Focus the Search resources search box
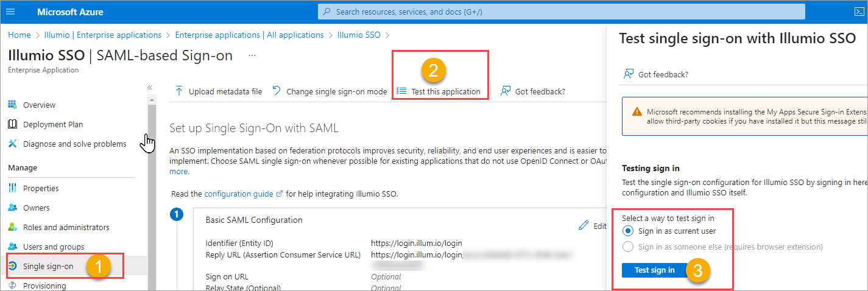The width and height of the screenshot is (868, 291). (x=560, y=12)
